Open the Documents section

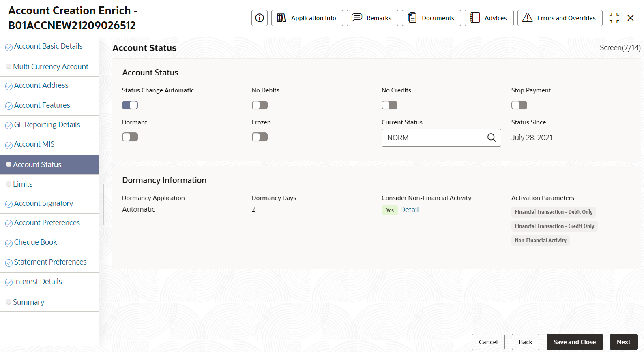click(x=431, y=18)
